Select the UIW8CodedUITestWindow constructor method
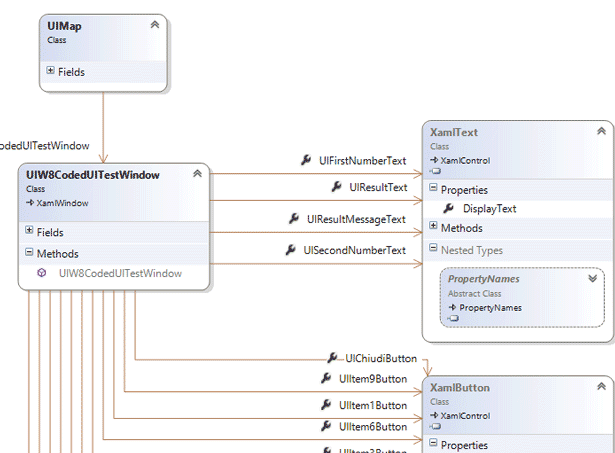The image size is (615, 453). [x=119, y=273]
